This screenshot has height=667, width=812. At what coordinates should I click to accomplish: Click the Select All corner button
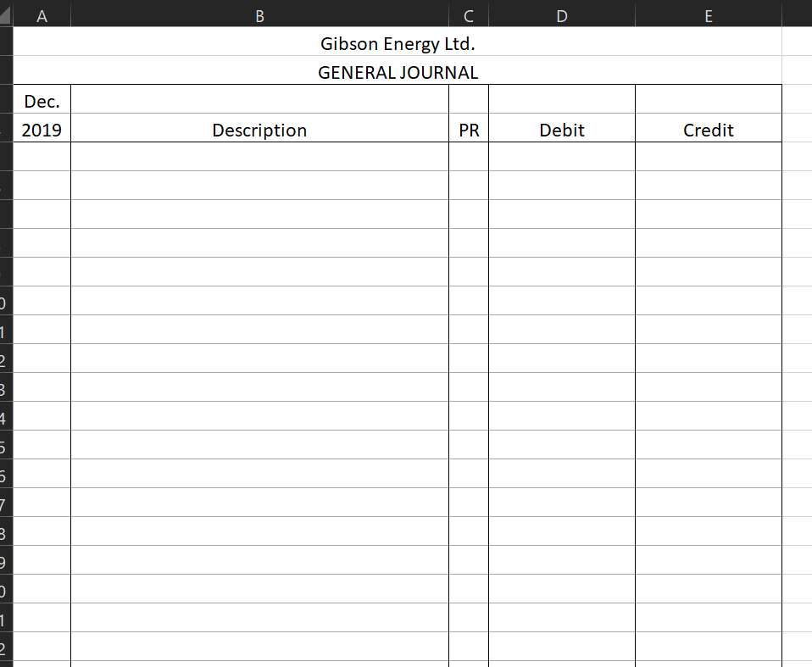[x=7, y=14]
